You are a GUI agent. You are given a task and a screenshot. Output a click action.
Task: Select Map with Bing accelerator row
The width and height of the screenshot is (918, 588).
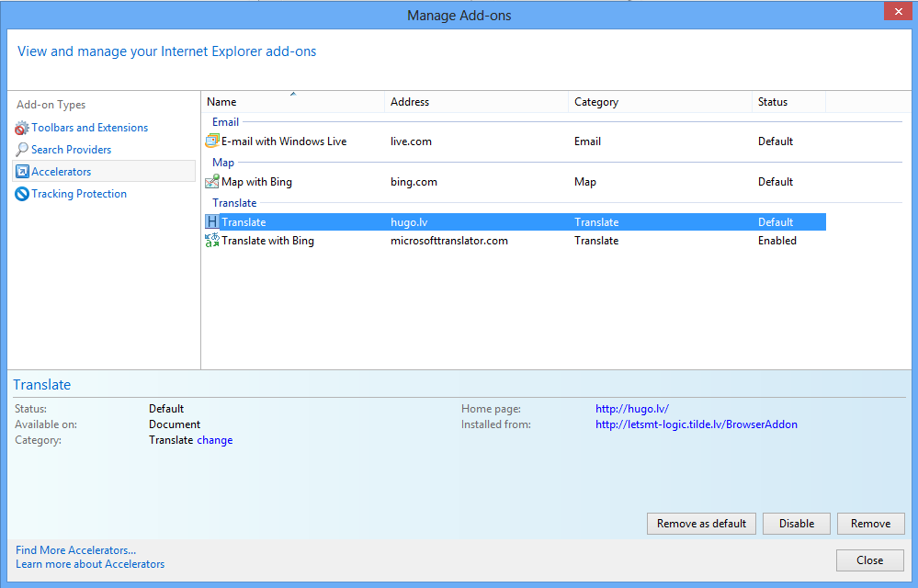click(x=516, y=181)
